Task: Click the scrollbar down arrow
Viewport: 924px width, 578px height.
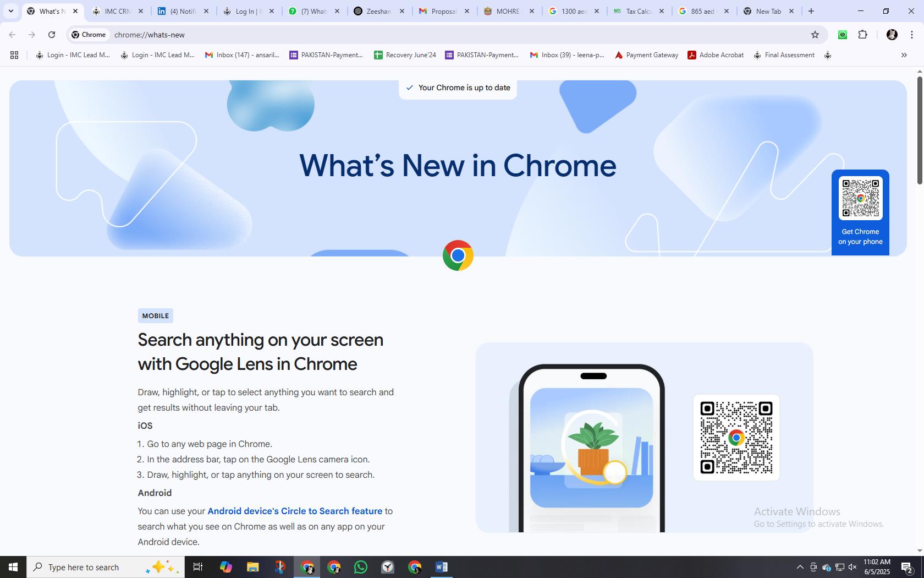Action: click(920, 550)
